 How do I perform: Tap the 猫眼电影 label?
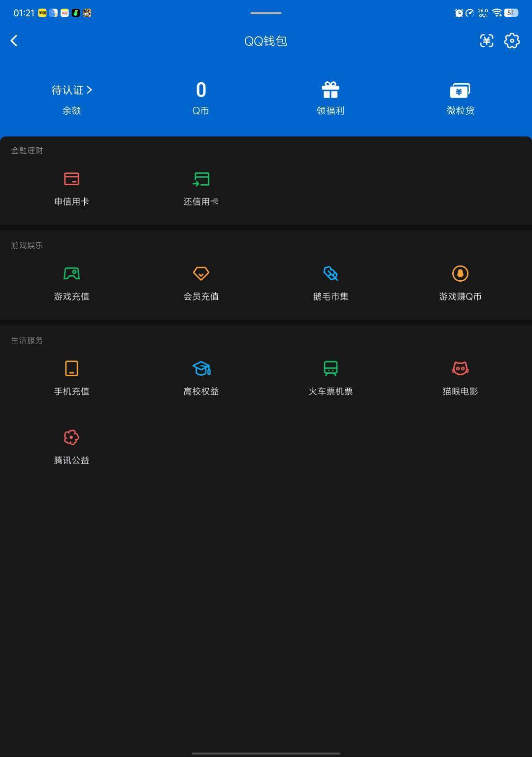tap(460, 392)
